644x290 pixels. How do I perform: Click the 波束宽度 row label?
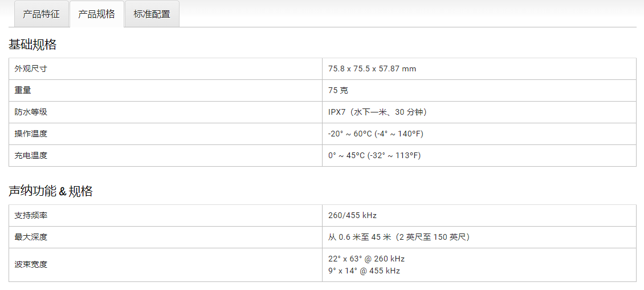31,264
